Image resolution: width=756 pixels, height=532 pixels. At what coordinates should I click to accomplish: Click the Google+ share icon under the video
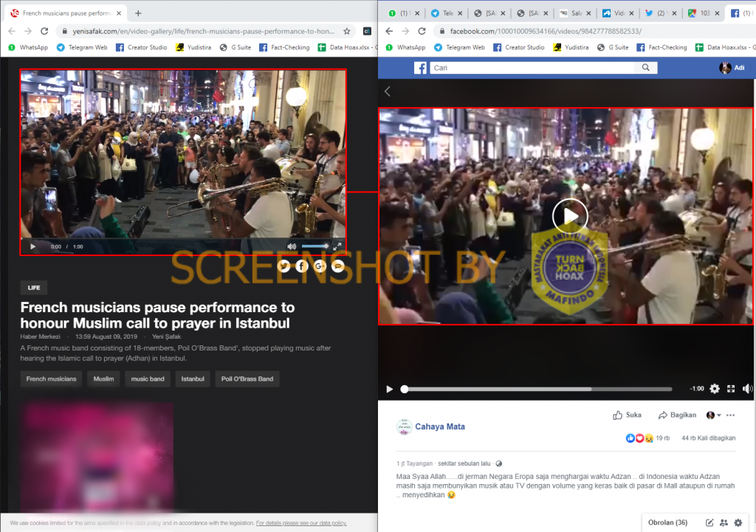[320, 266]
